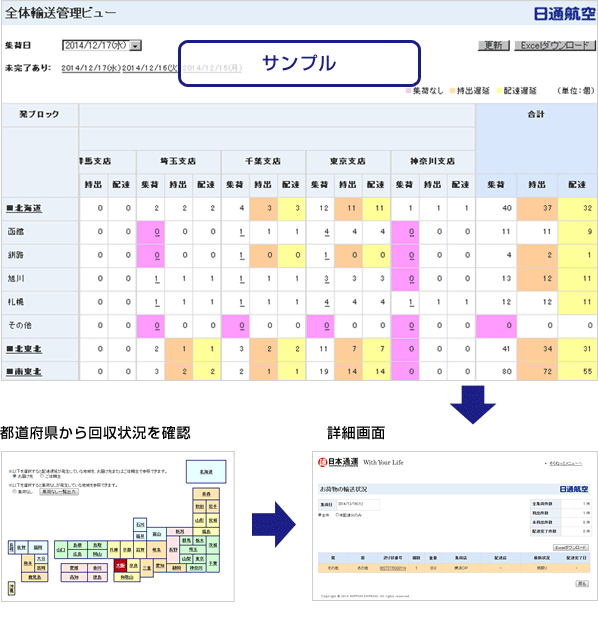Viewport: 598px width, 626px height.
Task: Click the 石川 tile on the map
Action: [140, 525]
